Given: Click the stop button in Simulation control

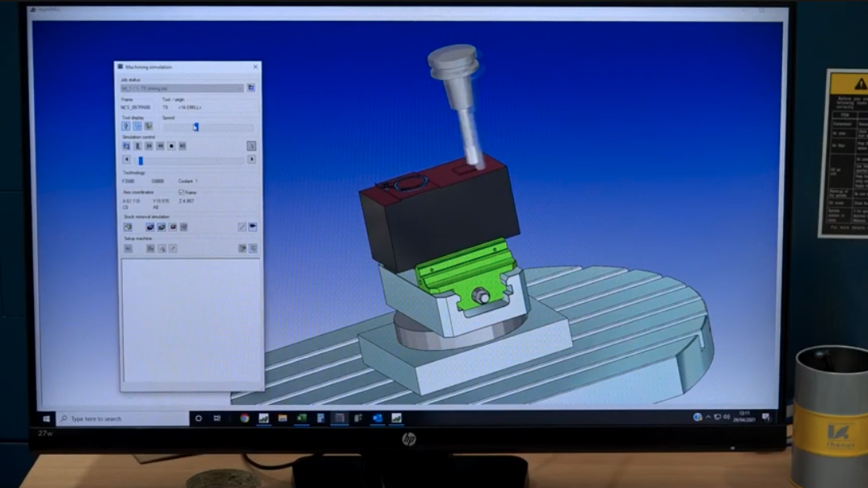Looking at the screenshot, I should tap(171, 146).
